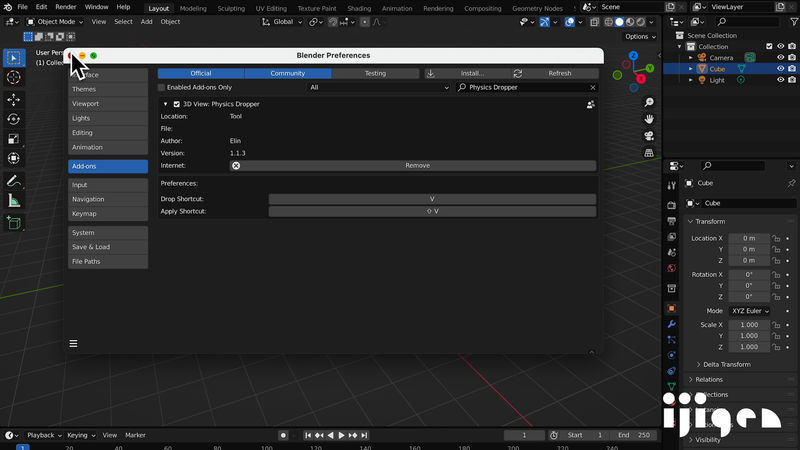This screenshot has width=800, height=450.
Task: Open the viewport Options dropdown
Action: (640, 37)
